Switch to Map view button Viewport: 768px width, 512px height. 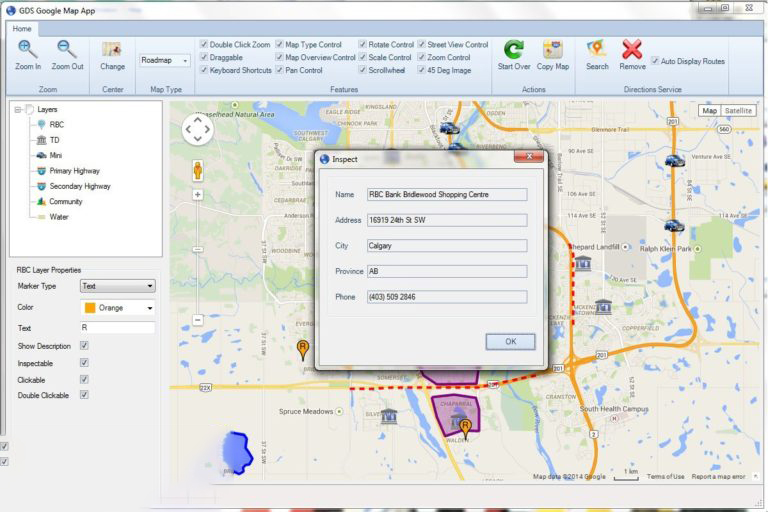[x=709, y=111]
